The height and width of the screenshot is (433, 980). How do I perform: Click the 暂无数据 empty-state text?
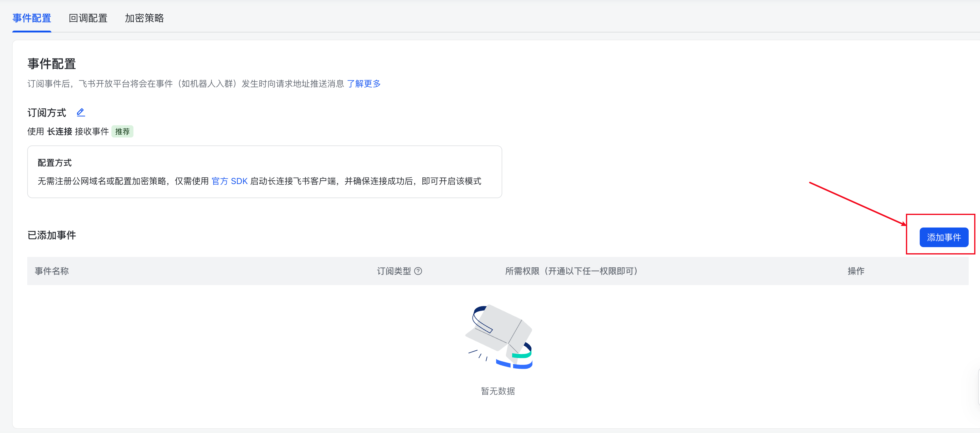[x=498, y=391]
